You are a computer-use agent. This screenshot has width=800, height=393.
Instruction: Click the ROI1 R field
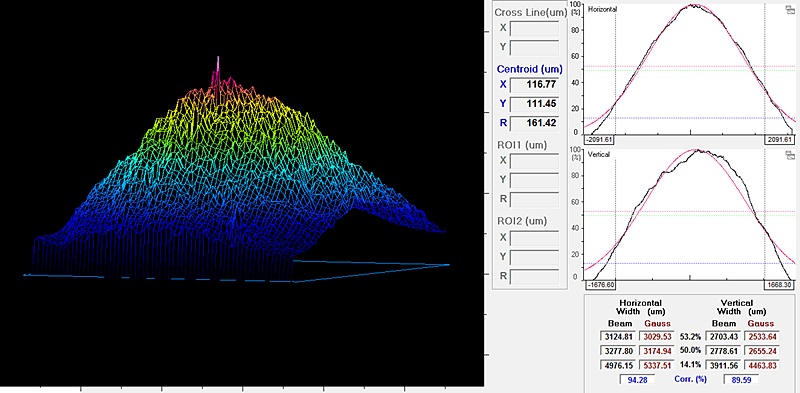pos(534,200)
